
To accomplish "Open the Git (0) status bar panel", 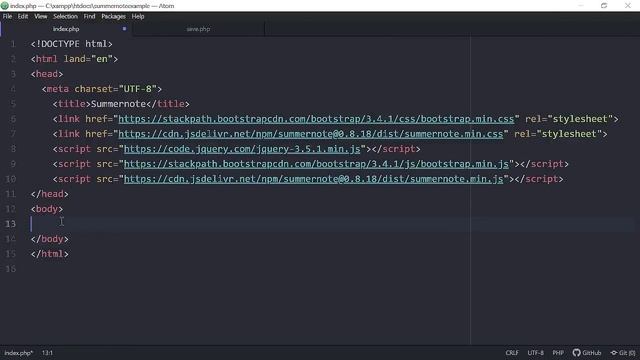I will 623,353.
